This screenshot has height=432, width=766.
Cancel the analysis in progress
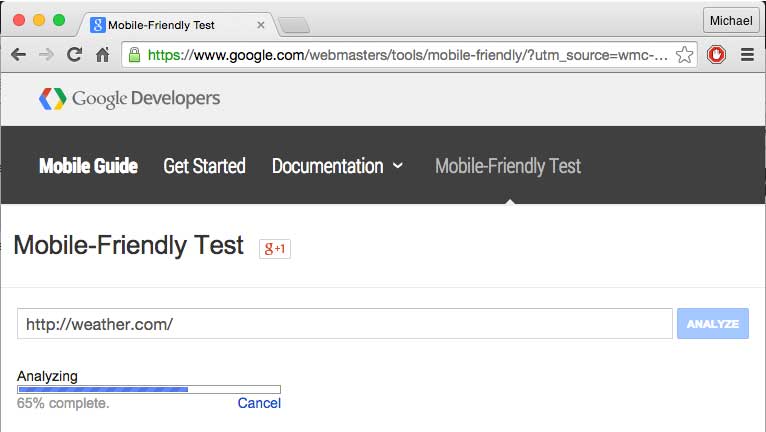[x=259, y=403]
